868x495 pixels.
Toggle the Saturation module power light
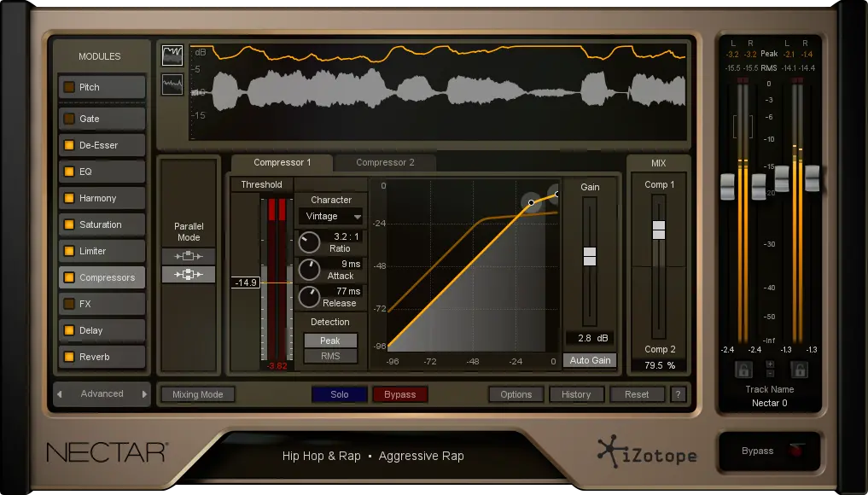click(x=69, y=224)
